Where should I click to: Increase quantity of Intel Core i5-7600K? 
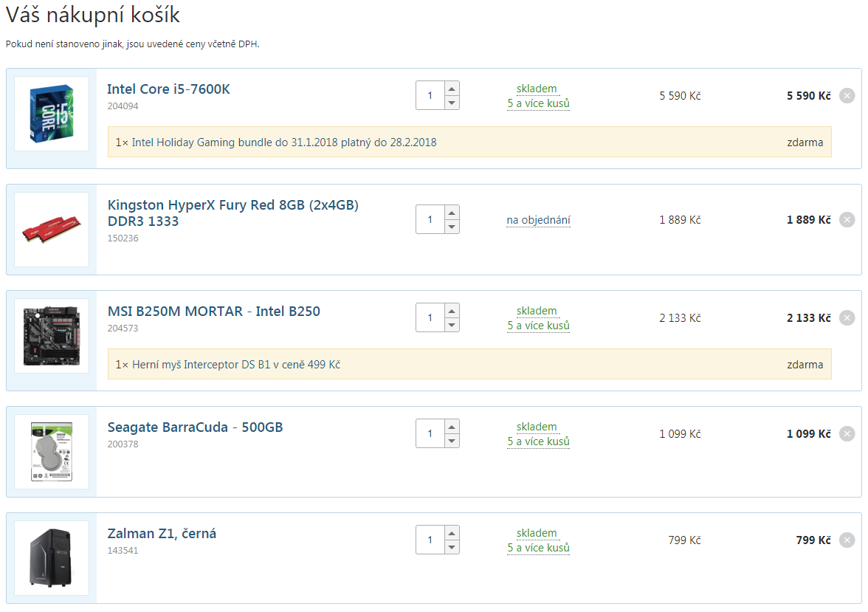[452, 88]
